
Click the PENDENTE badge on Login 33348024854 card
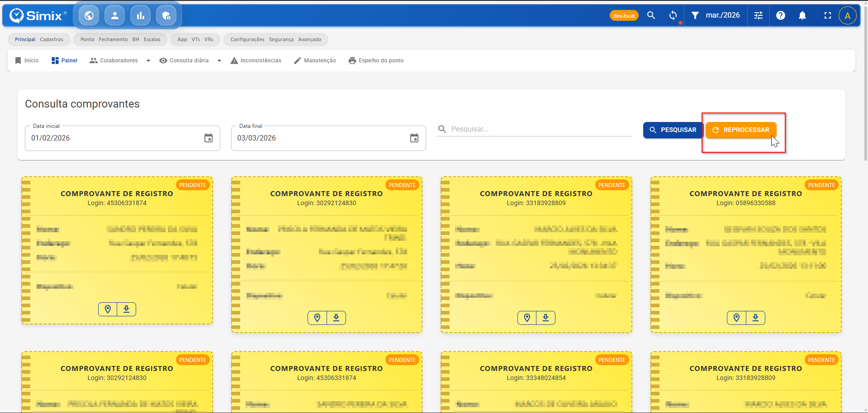click(x=612, y=360)
